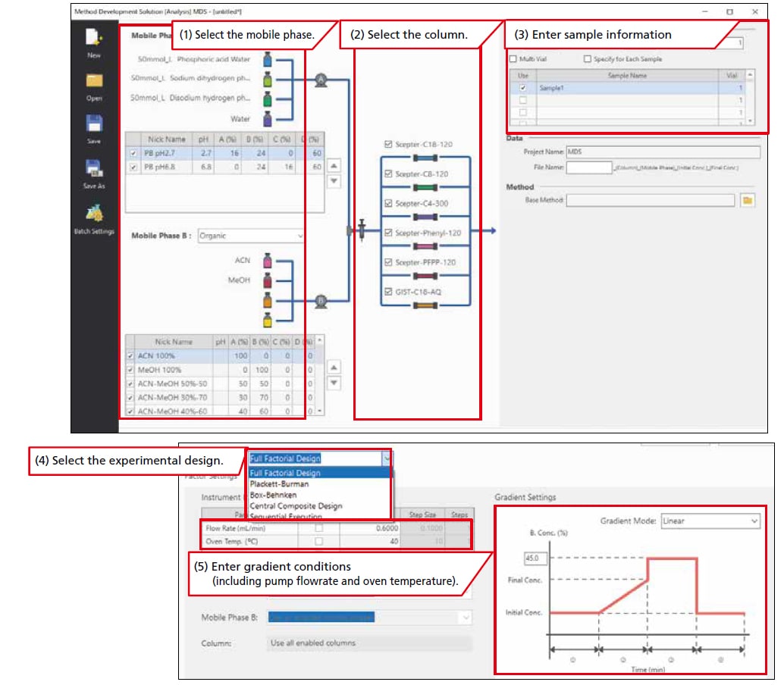
Task: Check Specify for Each Sample option
Action: pyautogui.click(x=588, y=59)
